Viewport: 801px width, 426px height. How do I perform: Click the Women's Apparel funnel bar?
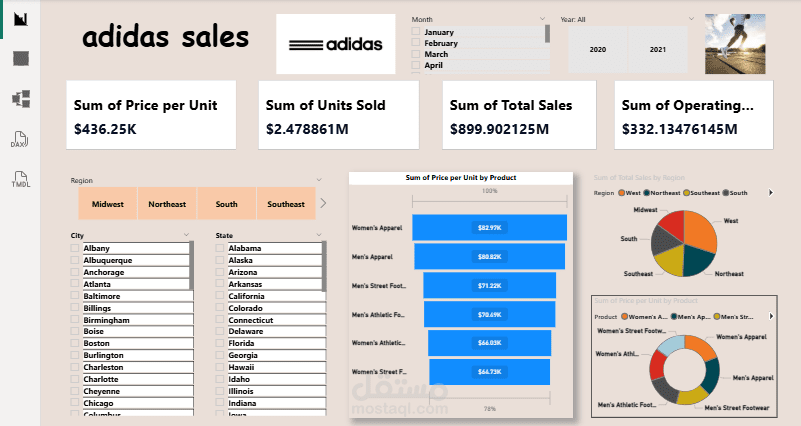(489, 227)
